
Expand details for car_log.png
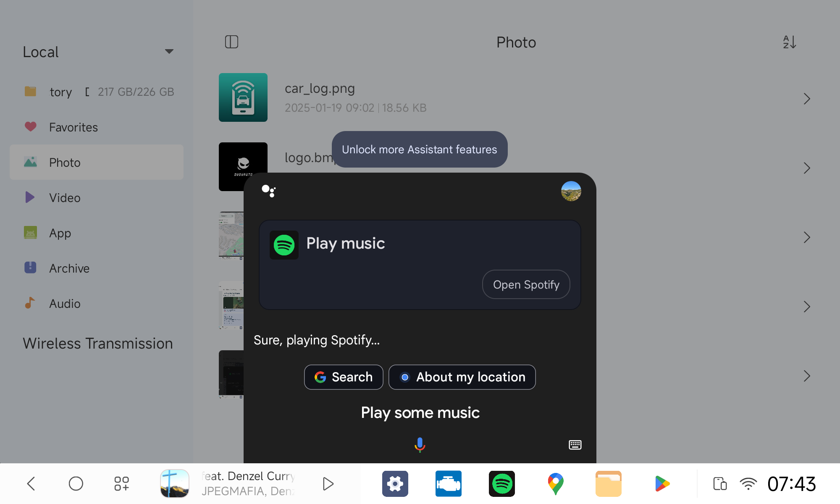pyautogui.click(x=807, y=99)
